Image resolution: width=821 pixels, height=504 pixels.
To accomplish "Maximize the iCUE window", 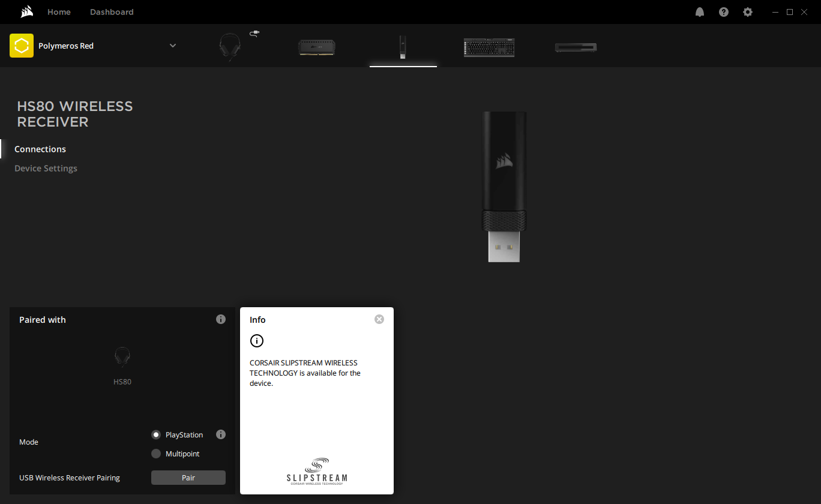I will (x=790, y=12).
